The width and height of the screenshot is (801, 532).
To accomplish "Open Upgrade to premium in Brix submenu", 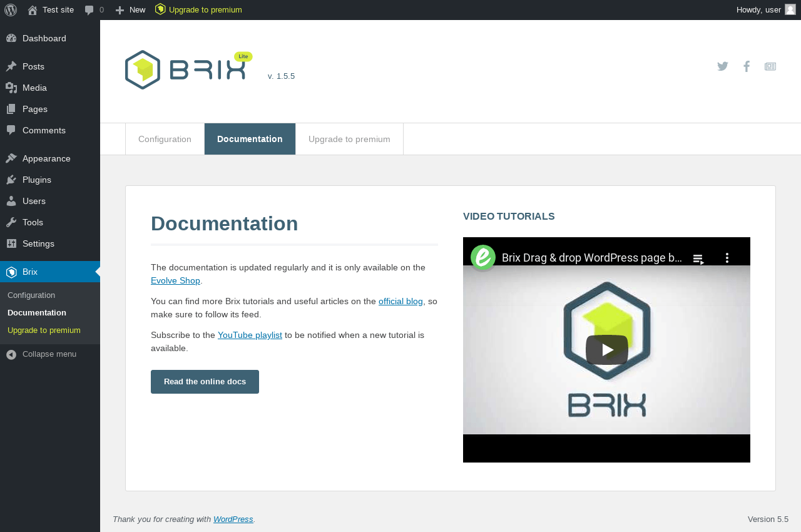I will pyautogui.click(x=44, y=330).
